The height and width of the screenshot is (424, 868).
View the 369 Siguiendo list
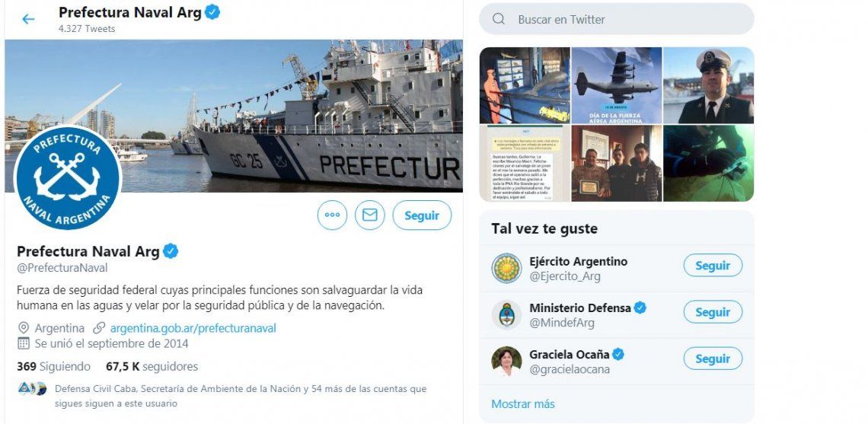point(54,366)
